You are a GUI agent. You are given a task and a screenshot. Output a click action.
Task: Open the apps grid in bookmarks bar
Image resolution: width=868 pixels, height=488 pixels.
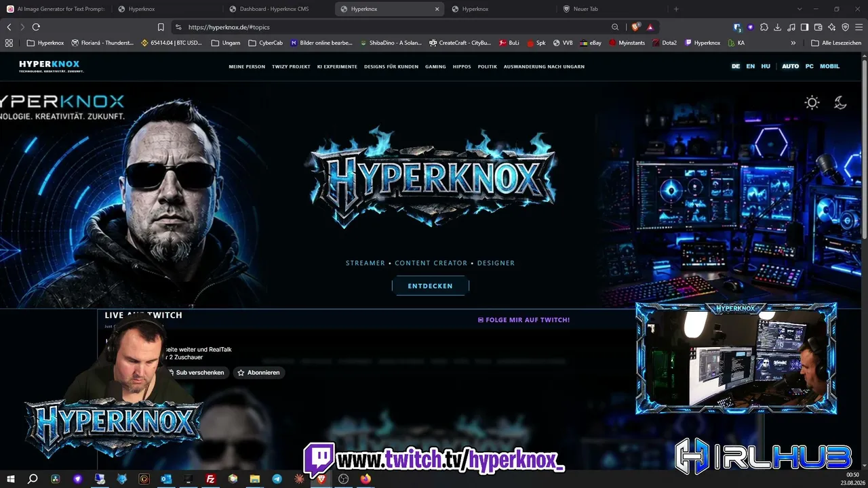point(9,43)
